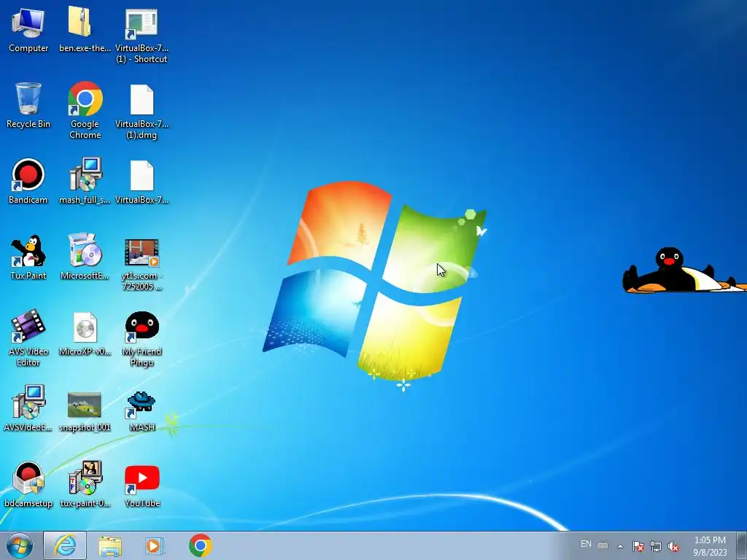Select the AVSVideoE... setup icon
The image size is (747, 560).
(x=28, y=408)
